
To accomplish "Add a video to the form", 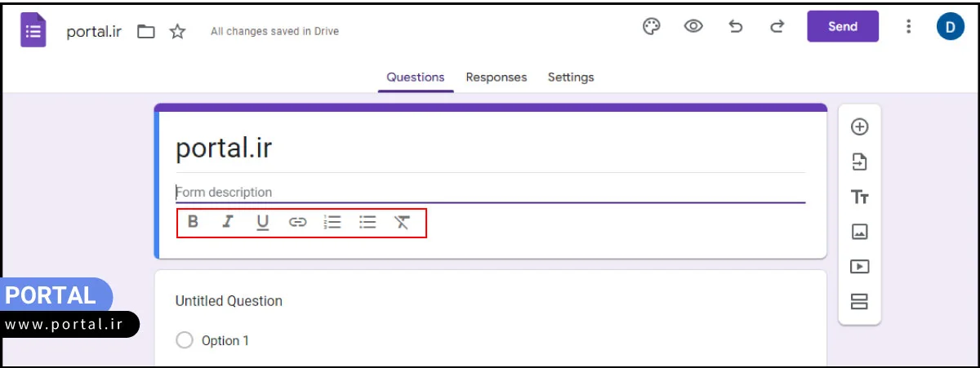I will pyautogui.click(x=859, y=267).
